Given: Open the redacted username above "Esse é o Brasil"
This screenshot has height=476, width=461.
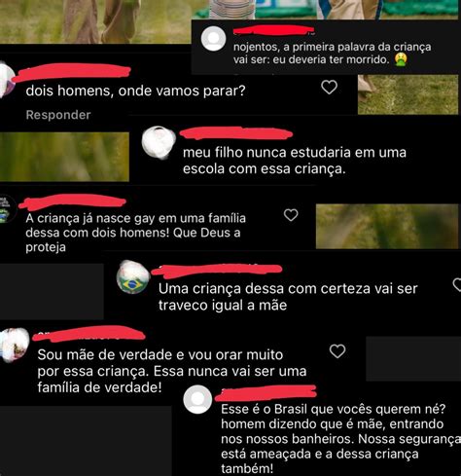Looking at the screenshot, I should click(266, 392).
